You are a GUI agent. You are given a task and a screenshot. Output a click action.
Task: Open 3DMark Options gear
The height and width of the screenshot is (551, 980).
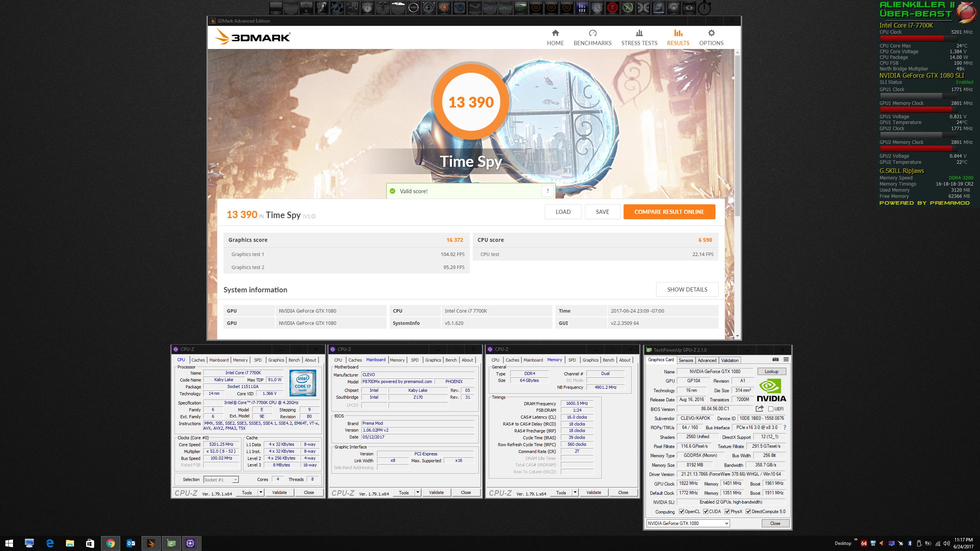pos(711,33)
